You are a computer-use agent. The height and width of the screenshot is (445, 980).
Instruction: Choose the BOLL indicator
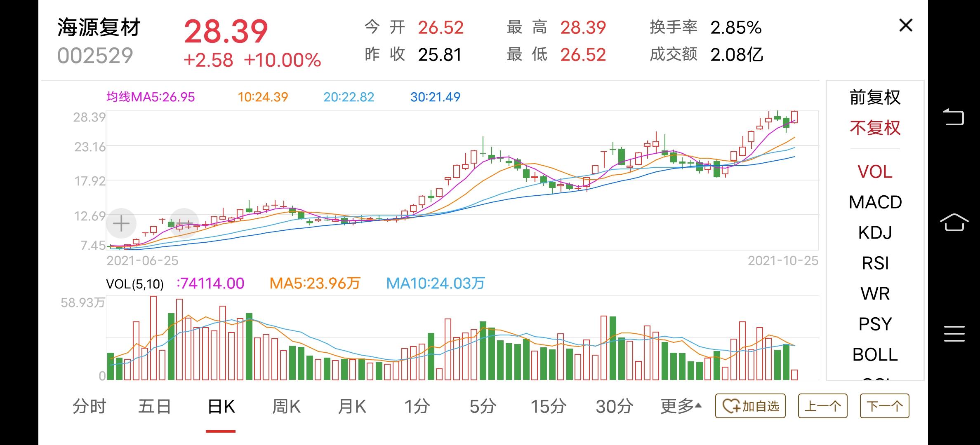click(x=875, y=355)
